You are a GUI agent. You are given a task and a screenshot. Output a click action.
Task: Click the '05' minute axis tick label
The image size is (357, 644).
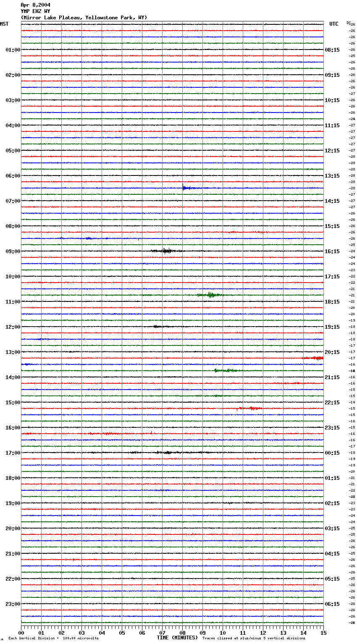click(122, 633)
